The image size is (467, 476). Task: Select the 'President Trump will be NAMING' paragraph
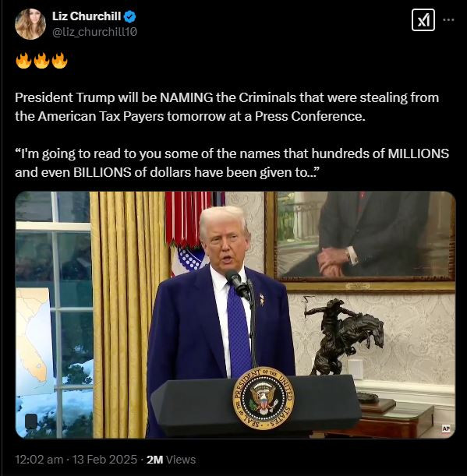[227, 107]
